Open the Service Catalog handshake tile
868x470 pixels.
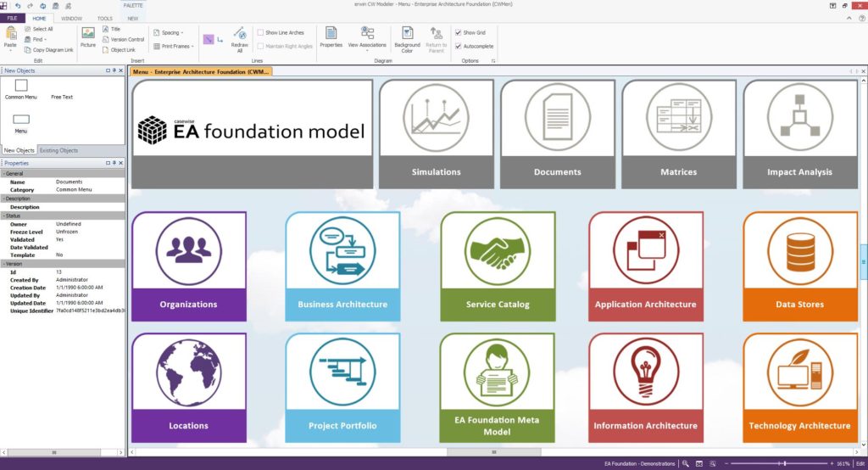tap(498, 266)
